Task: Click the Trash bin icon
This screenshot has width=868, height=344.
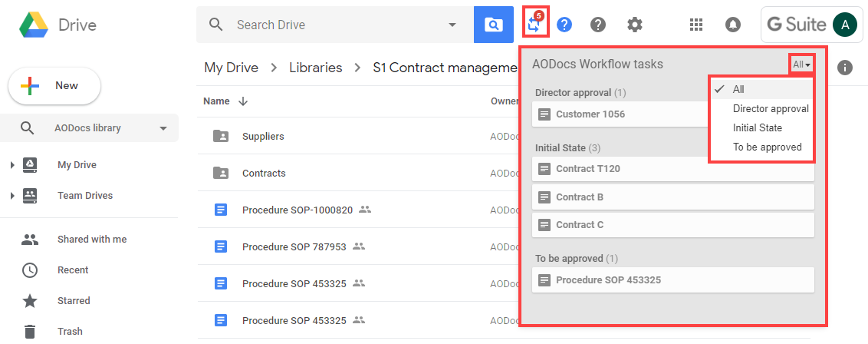Action: coord(30,331)
